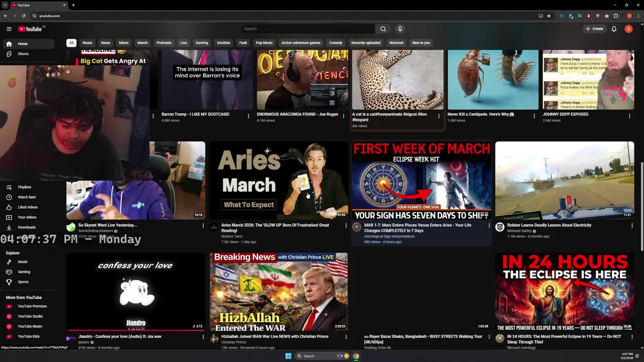Click Modern Tarot channel avatar
The height and width of the screenshot is (362, 644).
pyautogui.click(x=214, y=227)
